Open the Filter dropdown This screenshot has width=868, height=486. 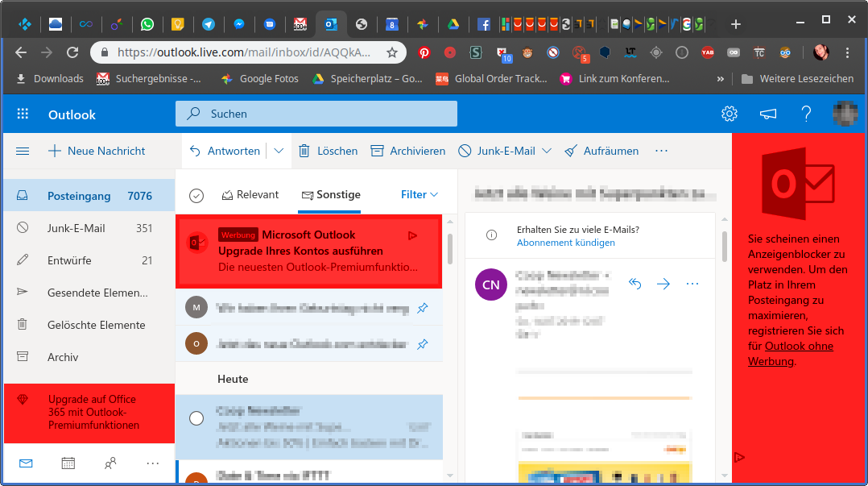pyautogui.click(x=419, y=194)
